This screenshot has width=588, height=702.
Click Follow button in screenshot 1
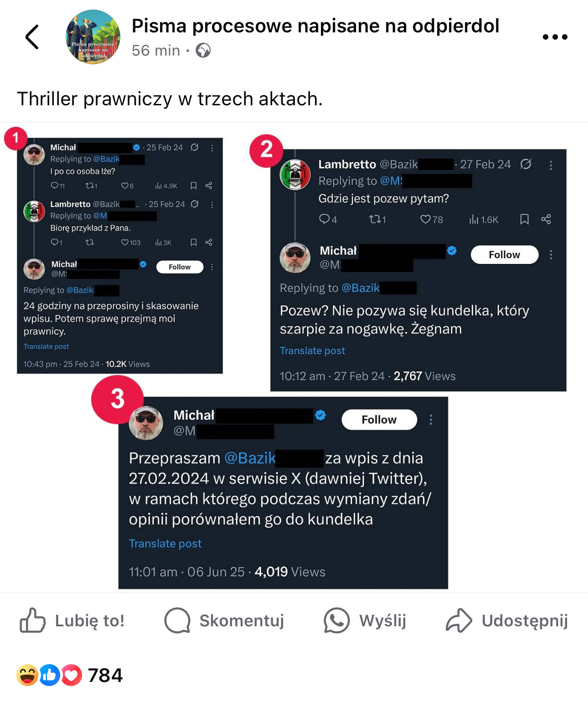tap(180, 267)
